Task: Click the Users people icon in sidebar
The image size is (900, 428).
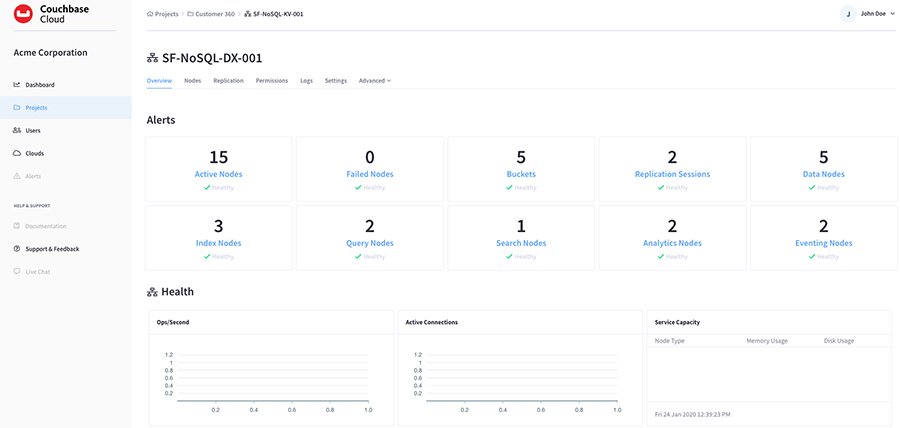Action: pos(17,131)
